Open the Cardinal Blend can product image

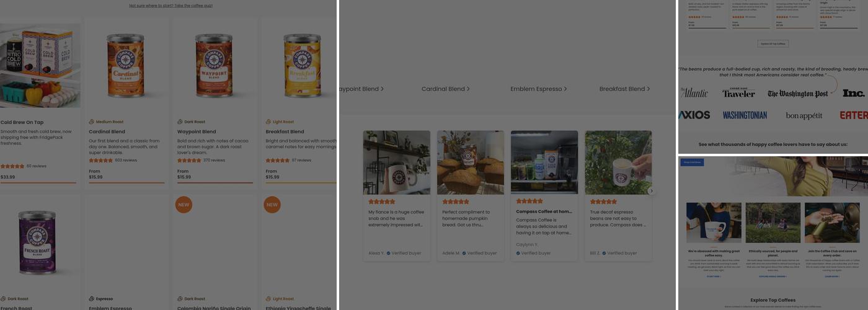click(126, 65)
